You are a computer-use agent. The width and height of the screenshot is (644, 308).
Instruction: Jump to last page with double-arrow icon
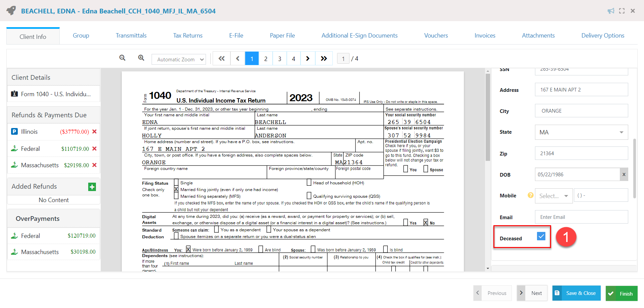pyautogui.click(x=324, y=58)
